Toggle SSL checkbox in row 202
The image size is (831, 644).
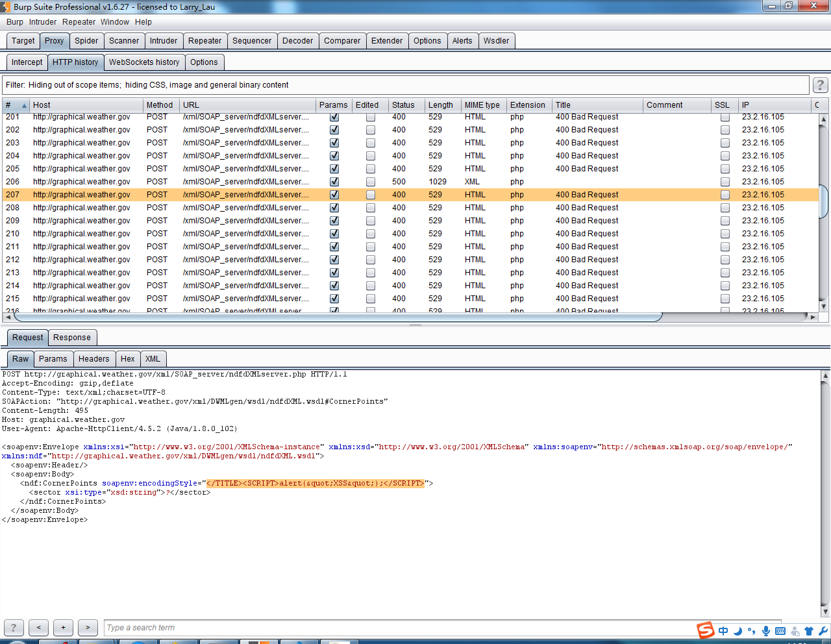pyautogui.click(x=725, y=130)
